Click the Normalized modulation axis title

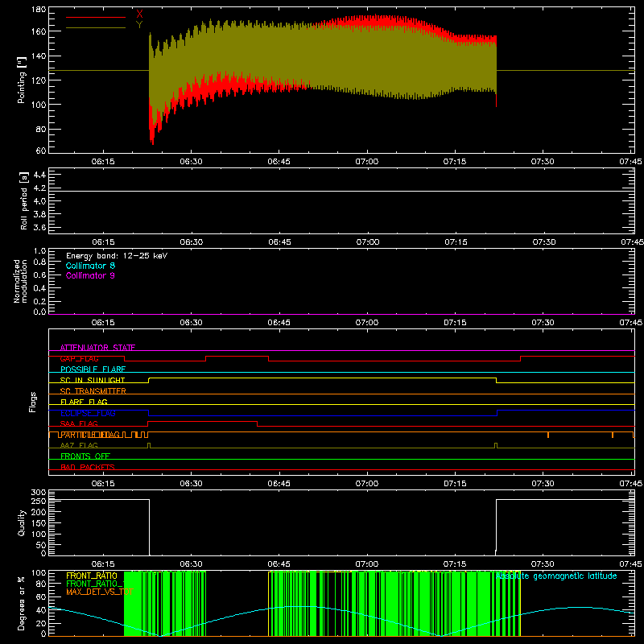21,281
